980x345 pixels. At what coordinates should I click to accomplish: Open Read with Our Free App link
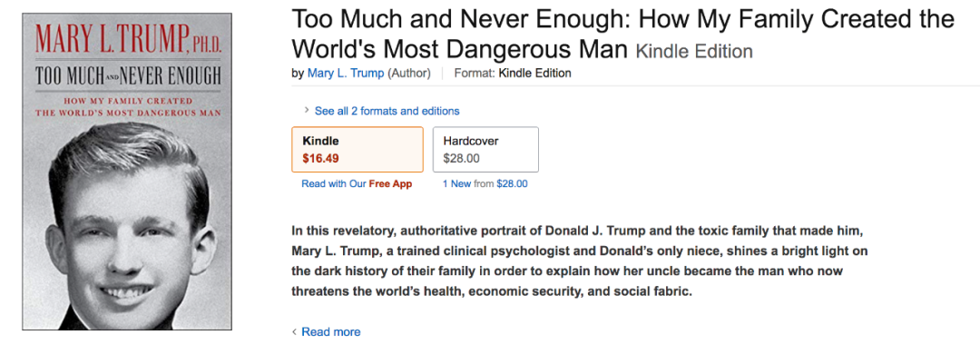[357, 183]
